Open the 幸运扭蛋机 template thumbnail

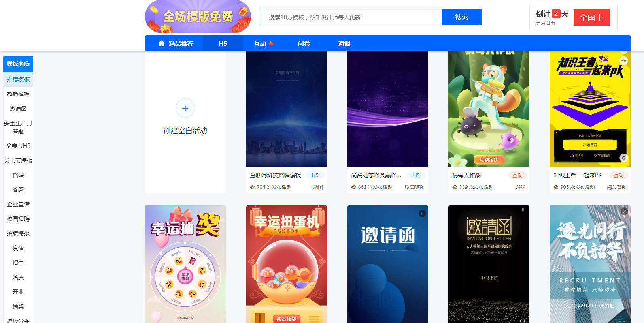(286, 264)
